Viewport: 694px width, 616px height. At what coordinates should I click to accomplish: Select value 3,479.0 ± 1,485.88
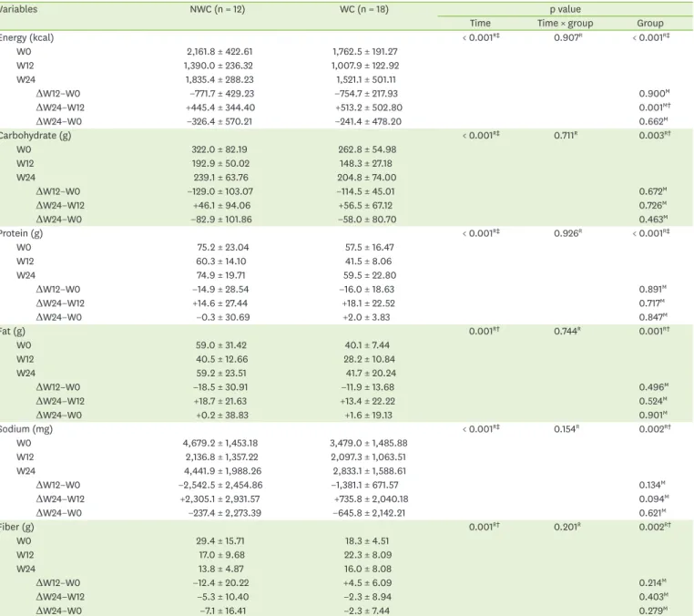369,443
